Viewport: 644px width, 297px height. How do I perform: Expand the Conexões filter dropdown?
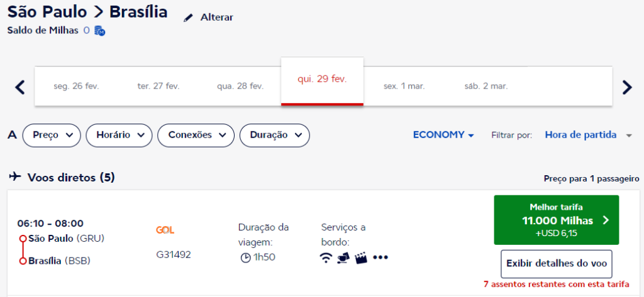pyautogui.click(x=196, y=135)
